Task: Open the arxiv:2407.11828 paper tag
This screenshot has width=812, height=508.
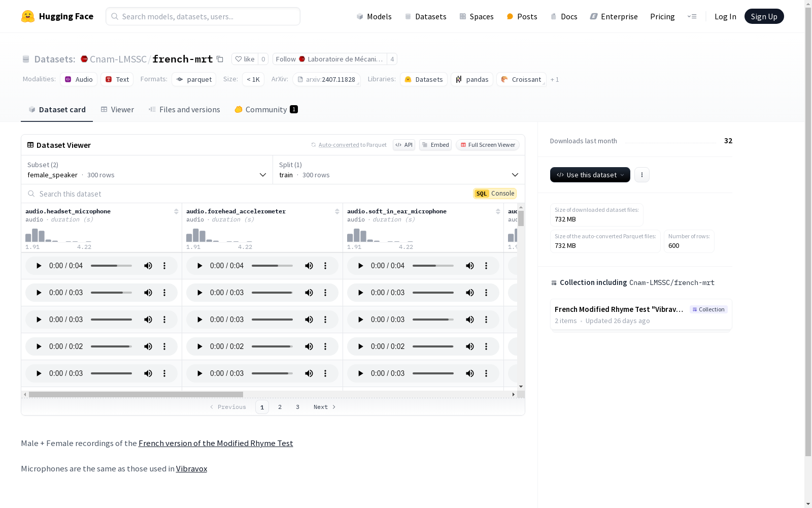Action: coord(326,79)
